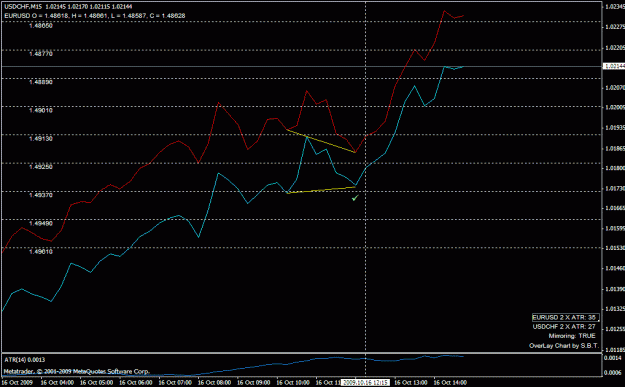Viewport: 625px width, 387px height.
Task: Click the EURUSD level label 1.49490
Action: [x=41, y=224]
